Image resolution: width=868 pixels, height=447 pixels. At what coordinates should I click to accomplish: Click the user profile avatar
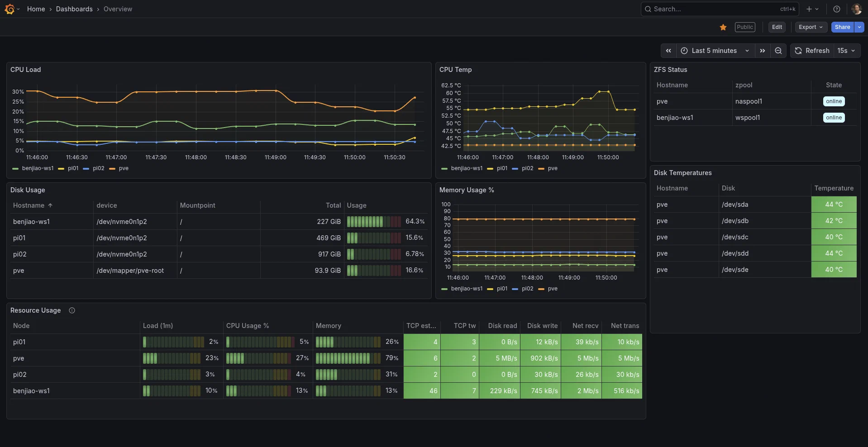857,9
